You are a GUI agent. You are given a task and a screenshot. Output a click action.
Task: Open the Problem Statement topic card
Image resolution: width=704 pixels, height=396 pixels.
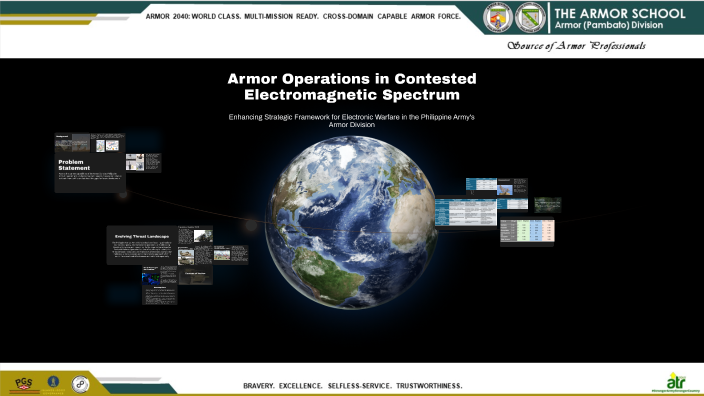click(90, 173)
